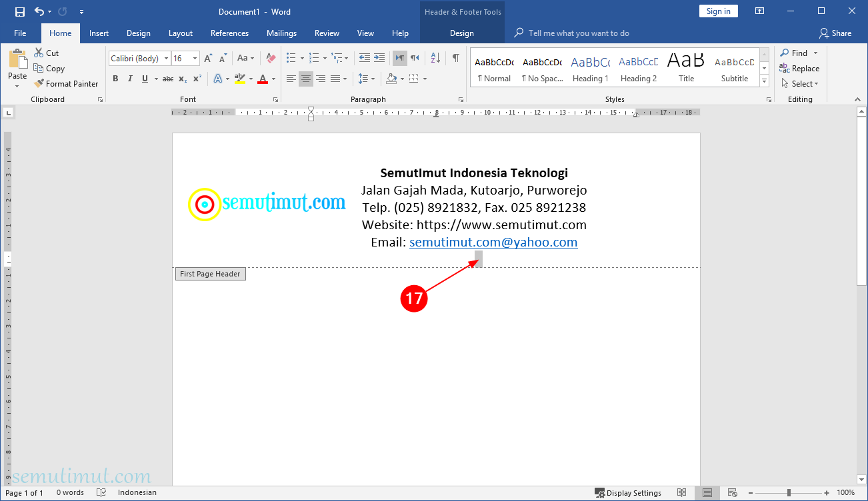Open the font size dropdown

(x=195, y=59)
